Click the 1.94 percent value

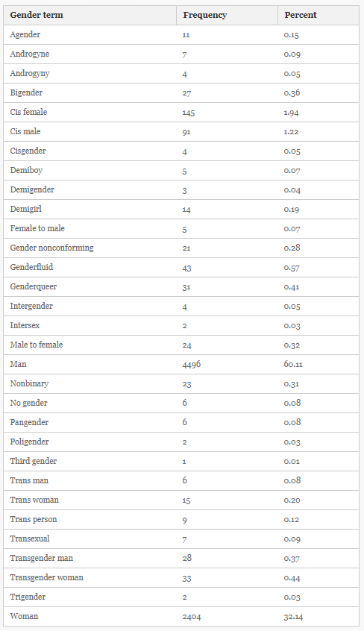(291, 113)
